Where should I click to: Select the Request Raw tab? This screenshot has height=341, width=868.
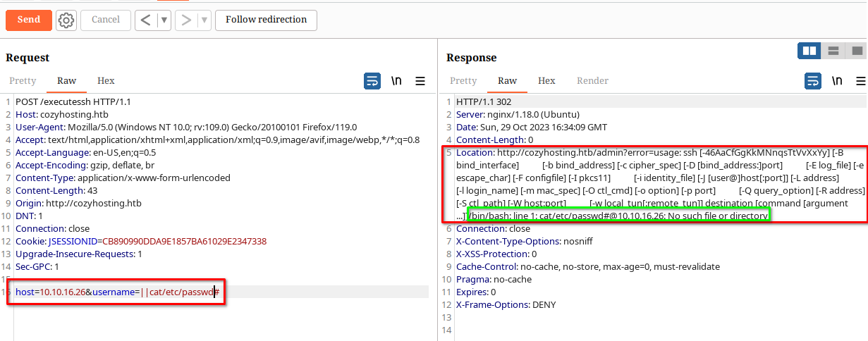point(67,81)
